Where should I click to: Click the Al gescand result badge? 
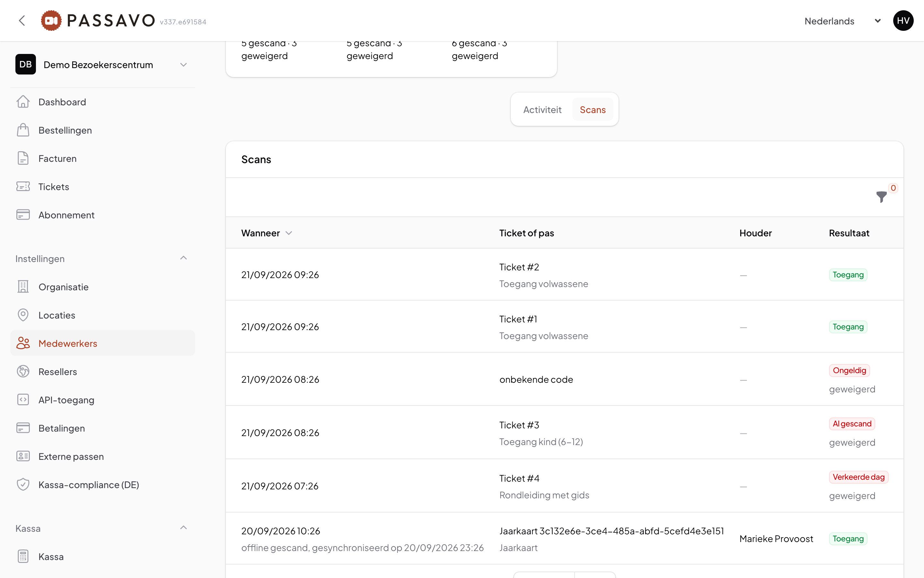pos(852,424)
